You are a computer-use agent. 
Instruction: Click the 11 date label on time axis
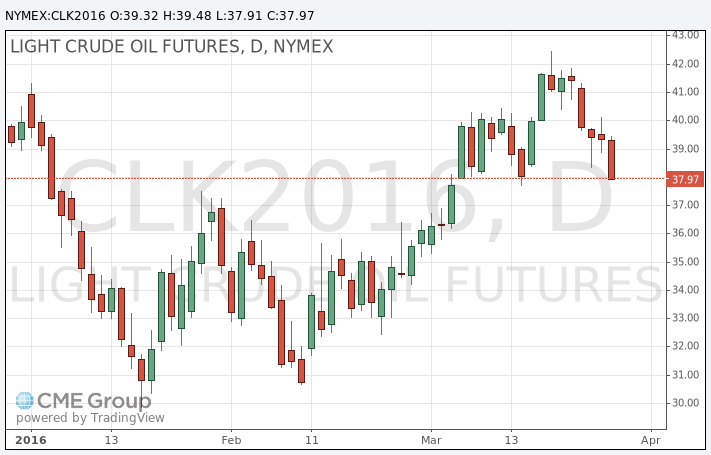point(312,439)
